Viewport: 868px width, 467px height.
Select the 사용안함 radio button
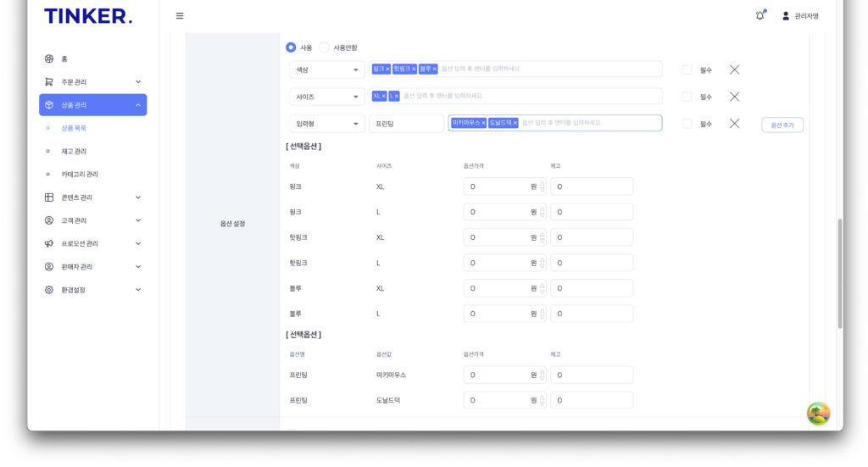point(324,47)
